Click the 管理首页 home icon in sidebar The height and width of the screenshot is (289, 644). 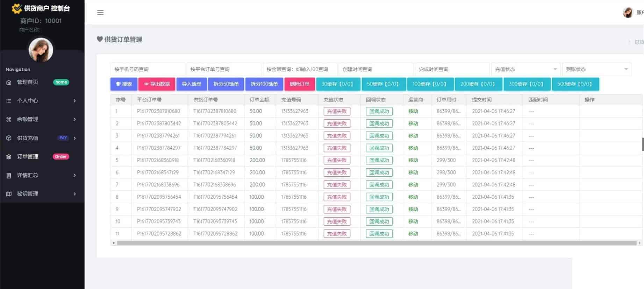9,82
